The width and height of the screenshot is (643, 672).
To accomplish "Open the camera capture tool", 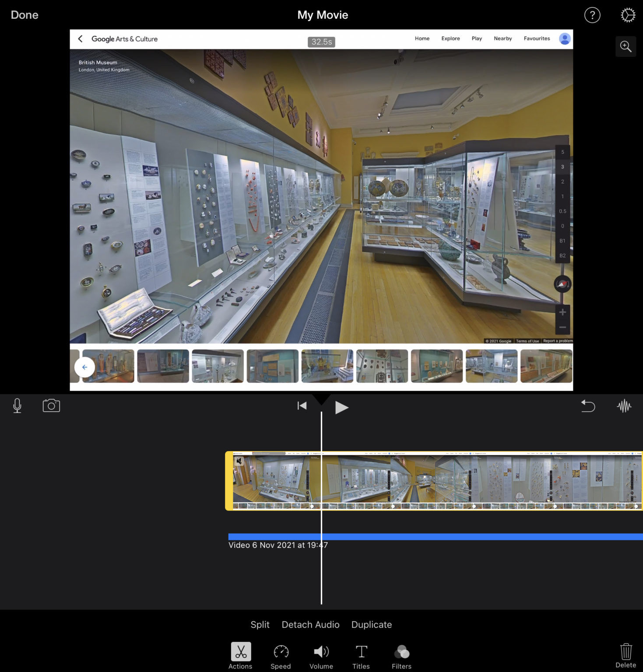I will coord(51,406).
